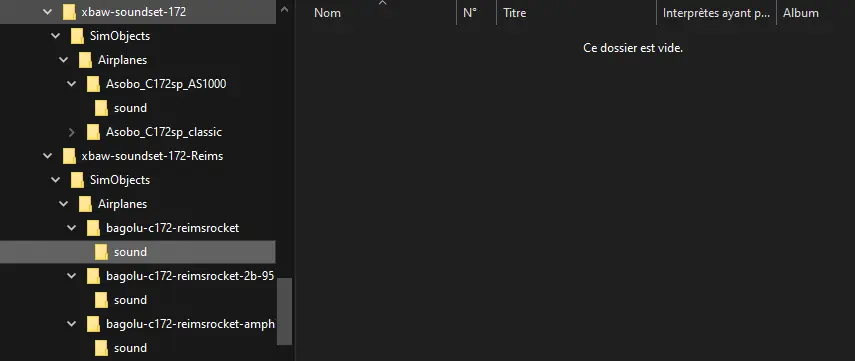Sort by the Album column header
Image resolution: width=855 pixels, height=361 pixels.
[x=816, y=13]
